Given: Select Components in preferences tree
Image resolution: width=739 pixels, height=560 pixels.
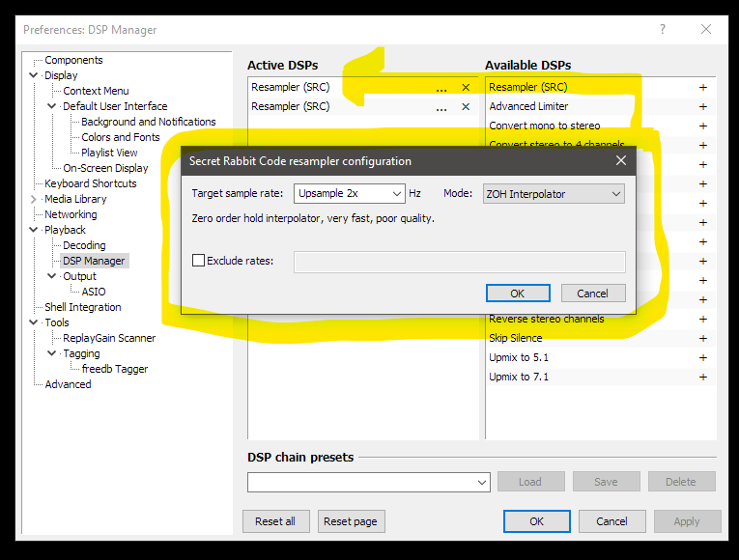Looking at the screenshot, I should 73,60.
